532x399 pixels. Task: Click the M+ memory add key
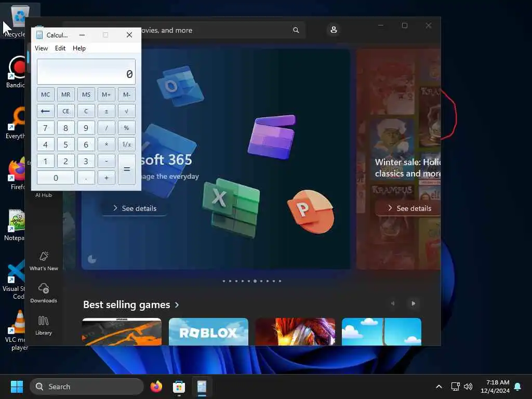click(106, 95)
